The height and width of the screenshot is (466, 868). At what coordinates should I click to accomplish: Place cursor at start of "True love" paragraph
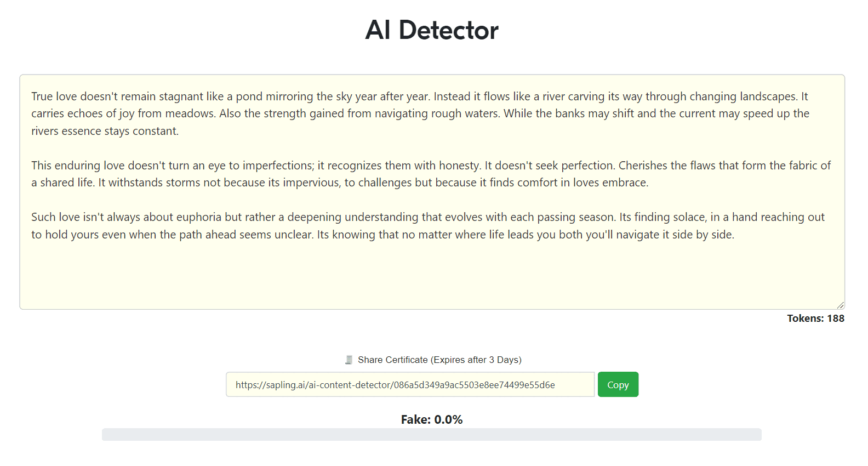(x=32, y=96)
